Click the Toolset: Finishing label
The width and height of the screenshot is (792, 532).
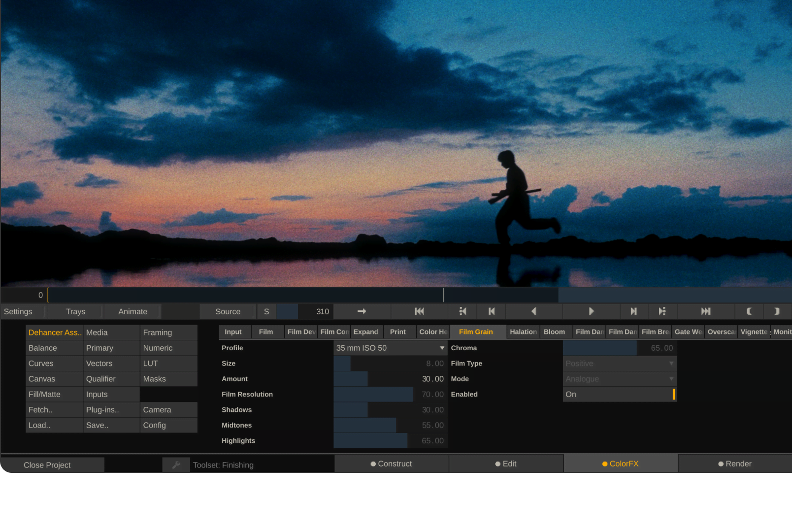(223, 465)
